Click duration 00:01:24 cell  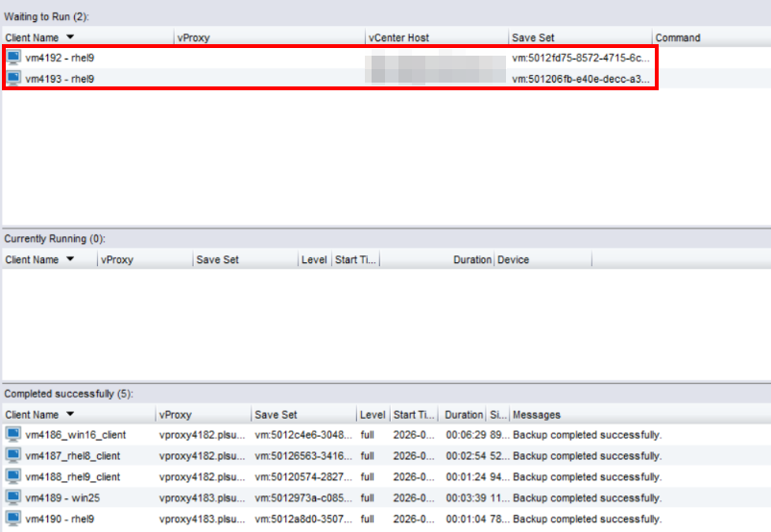click(466, 477)
